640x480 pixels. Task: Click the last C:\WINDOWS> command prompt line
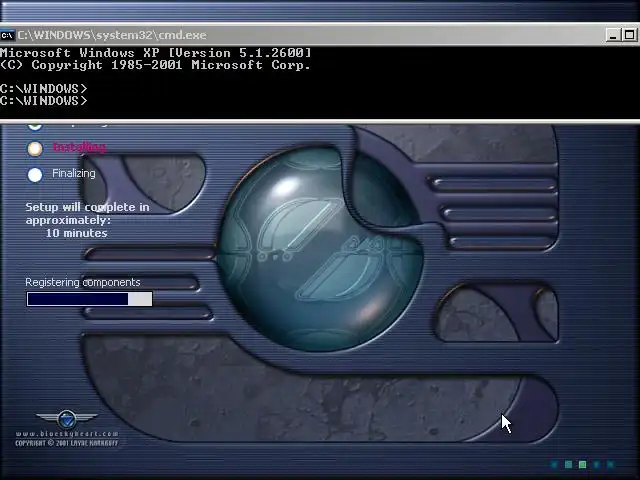click(44, 101)
